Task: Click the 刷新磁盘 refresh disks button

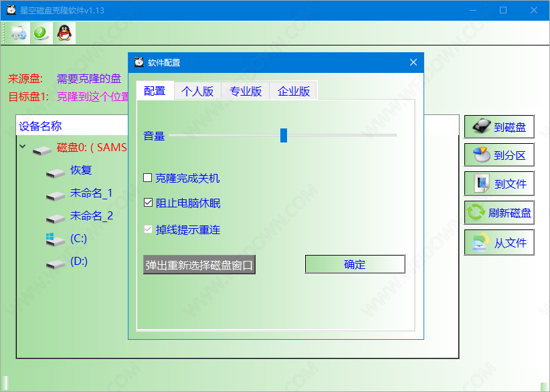Action: [x=498, y=213]
